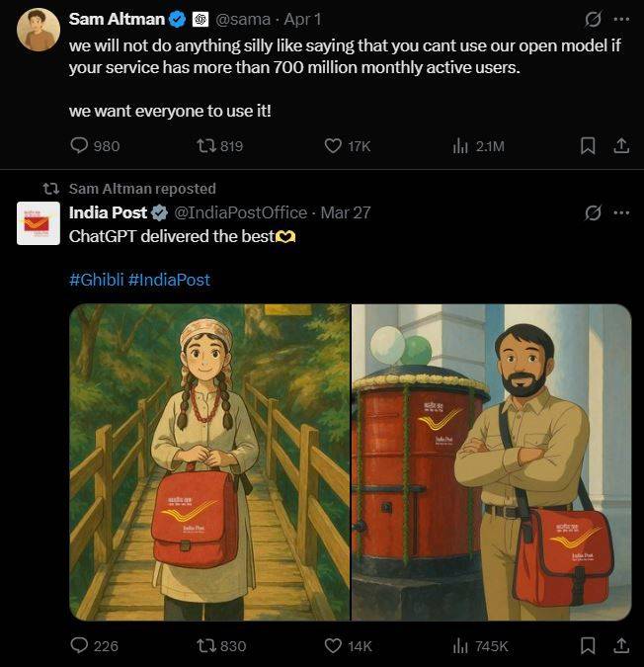Open the #IndiaPost hashtag link
Image resolution: width=644 pixels, height=667 pixels.
pyautogui.click(x=169, y=280)
